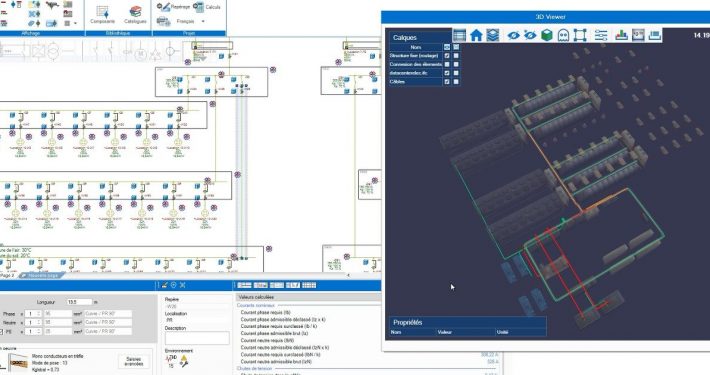Open the layers stack icon in 3D Viewer
Screen dimensions: 710x375
493,35
